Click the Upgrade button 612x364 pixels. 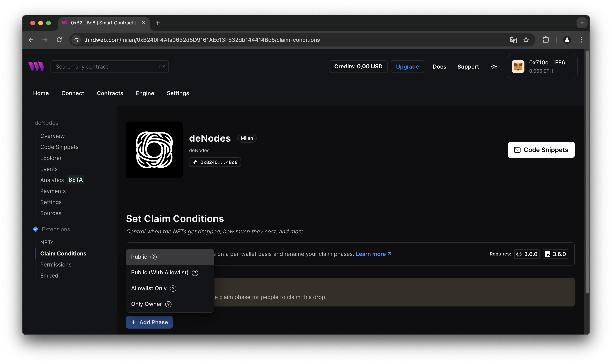tap(407, 66)
